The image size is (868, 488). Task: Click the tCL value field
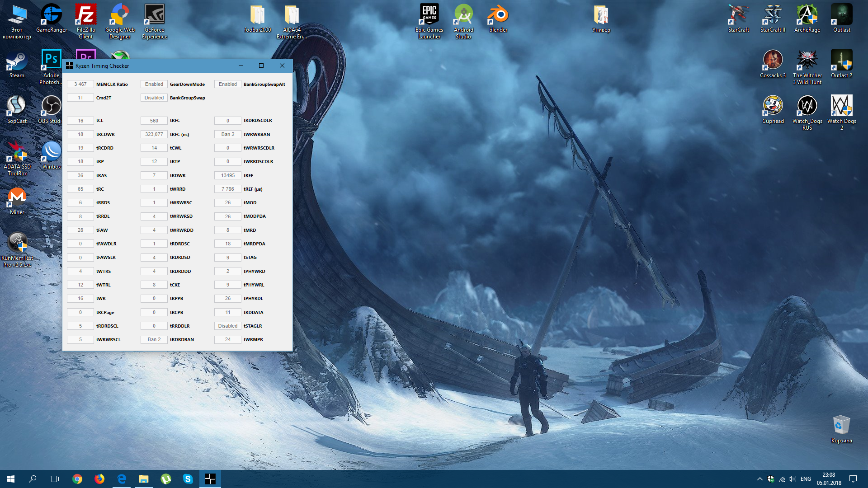pyautogui.click(x=80, y=121)
